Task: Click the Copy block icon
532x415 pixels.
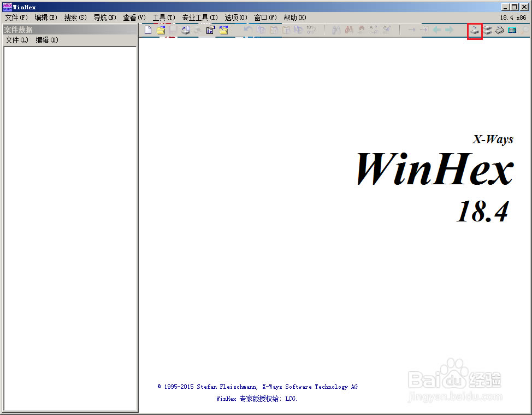Action: point(261,30)
